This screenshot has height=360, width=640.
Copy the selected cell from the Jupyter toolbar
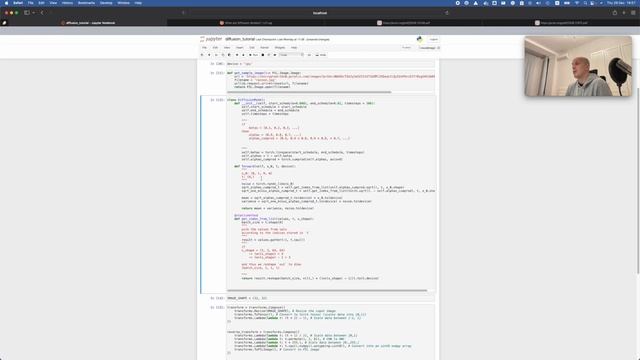pyautogui.click(x=223, y=55)
